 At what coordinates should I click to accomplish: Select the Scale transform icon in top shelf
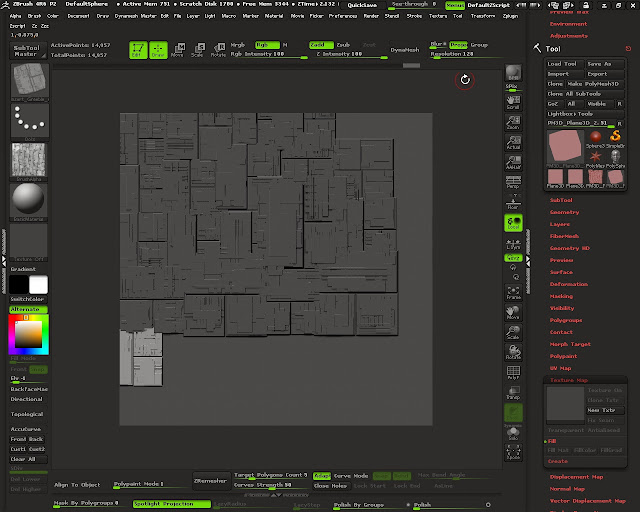click(198, 50)
